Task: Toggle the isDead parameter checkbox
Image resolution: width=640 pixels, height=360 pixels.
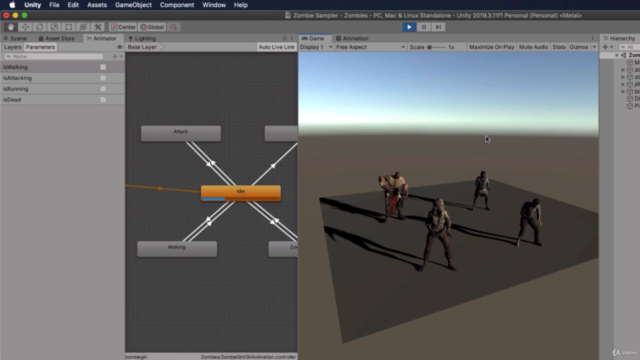Action: pyautogui.click(x=103, y=100)
